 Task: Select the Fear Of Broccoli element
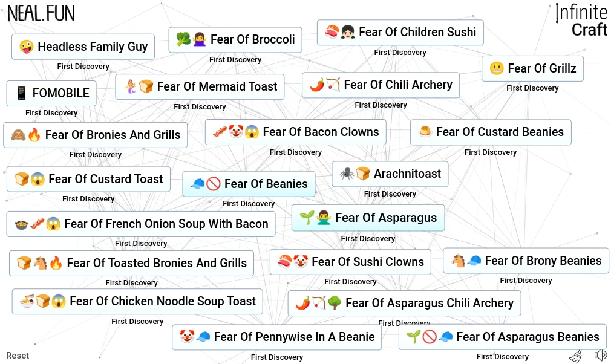(x=235, y=39)
